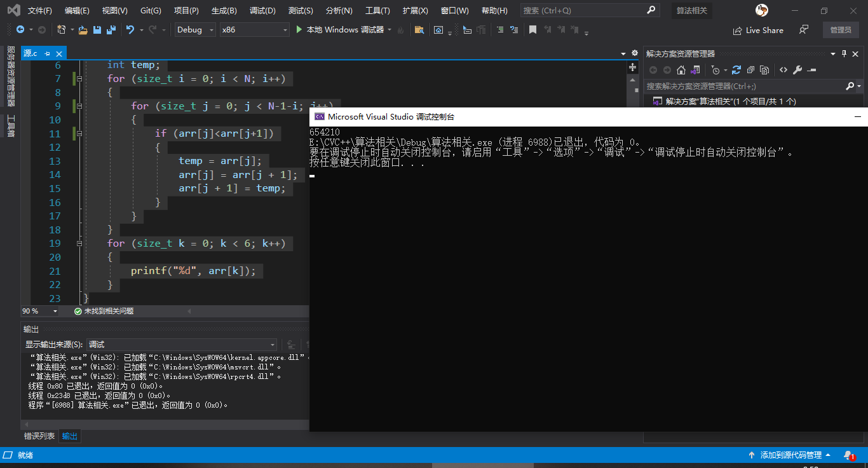Open the 90 % zoom level dropdown

40,311
